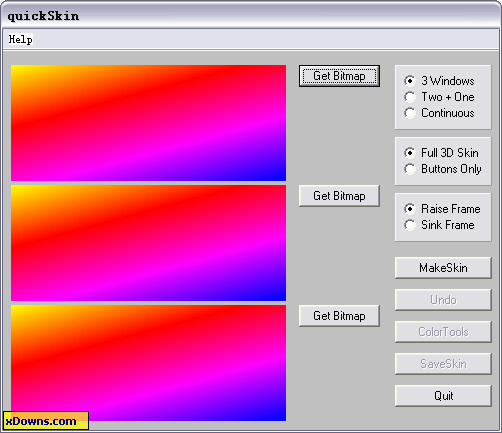Open ColorTools
The image size is (502, 433).
click(443, 332)
